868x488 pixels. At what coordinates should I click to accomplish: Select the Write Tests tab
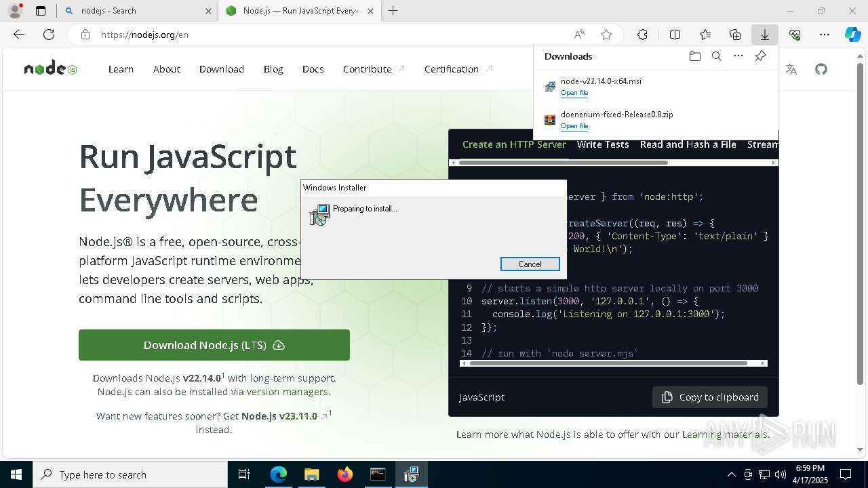coord(603,144)
